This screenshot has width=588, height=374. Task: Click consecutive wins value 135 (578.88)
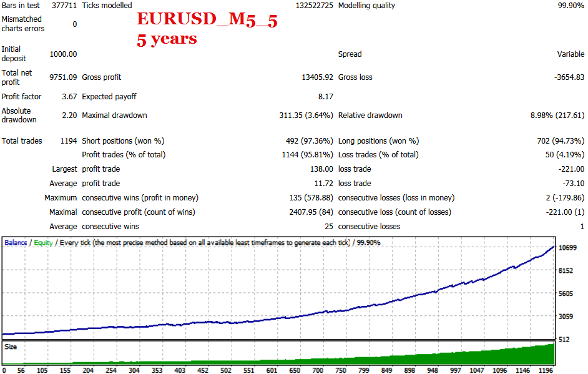pyautogui.click(x=311, y=198)
